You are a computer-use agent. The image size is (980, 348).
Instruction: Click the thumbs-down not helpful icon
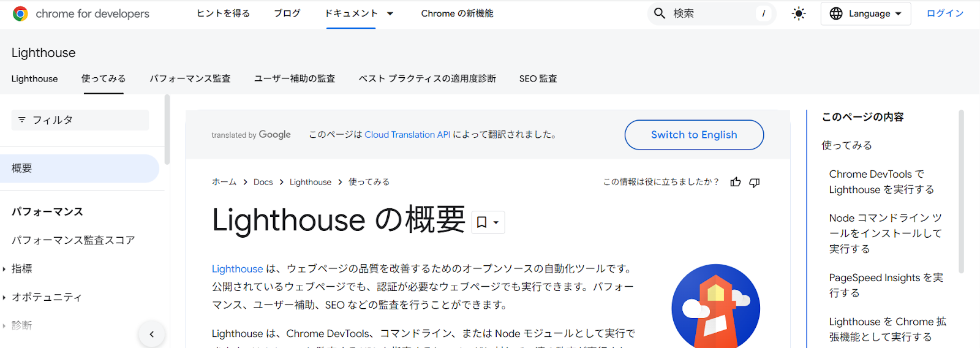(x=755, y=182)
